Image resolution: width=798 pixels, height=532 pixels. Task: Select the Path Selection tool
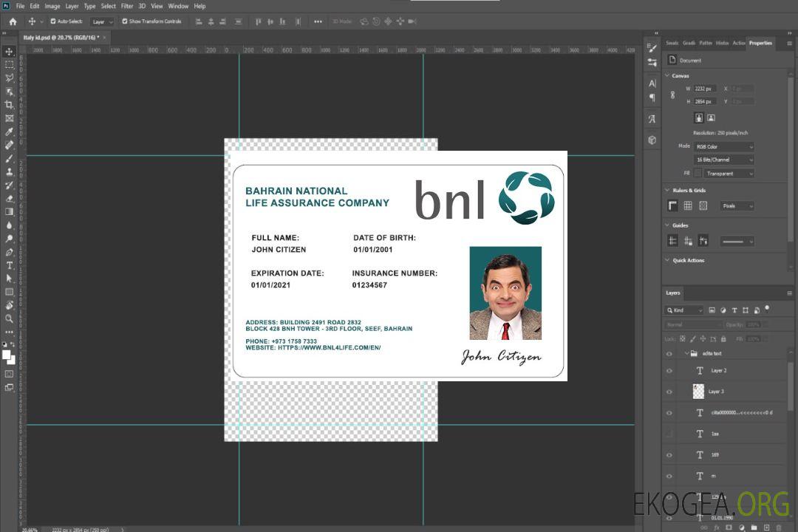pos(9,279)
